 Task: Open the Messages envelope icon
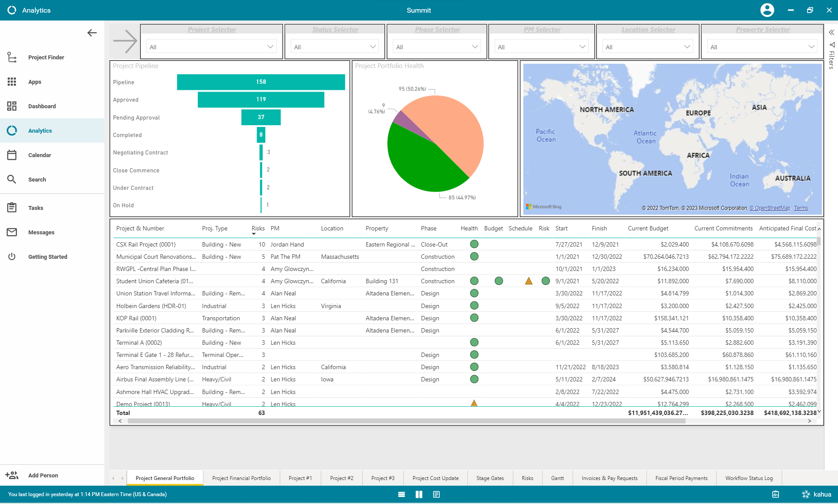click(x=12, y=232)
